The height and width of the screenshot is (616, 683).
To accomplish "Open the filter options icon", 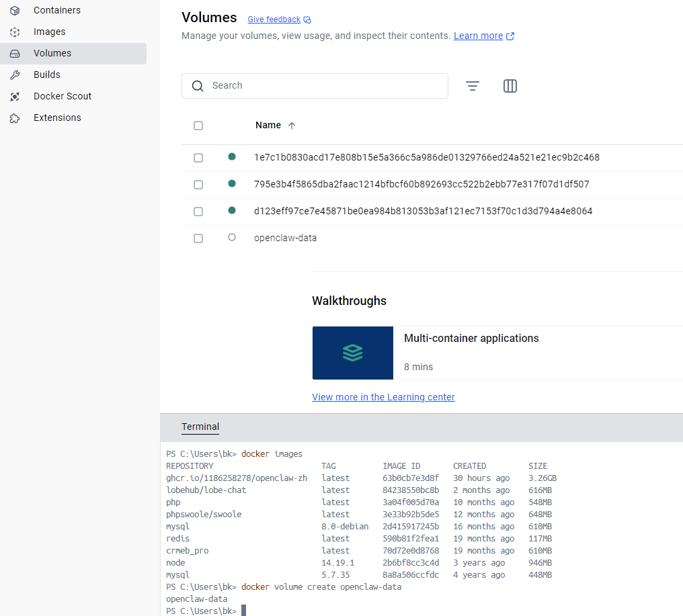I will [473, 86].
